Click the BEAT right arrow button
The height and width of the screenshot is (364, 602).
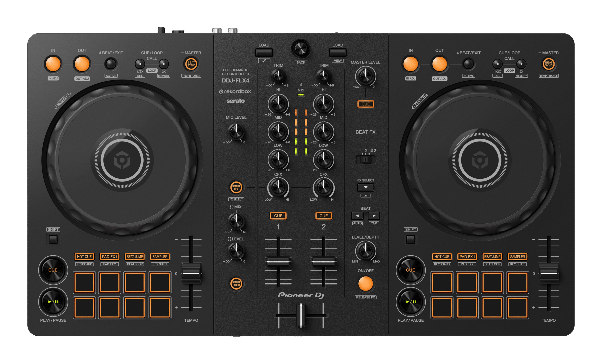[374, 216]
